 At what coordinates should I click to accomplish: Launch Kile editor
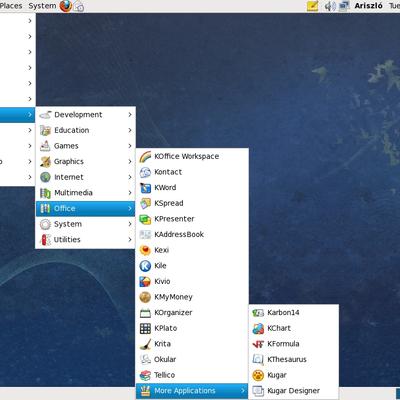(x=192, y=266)
